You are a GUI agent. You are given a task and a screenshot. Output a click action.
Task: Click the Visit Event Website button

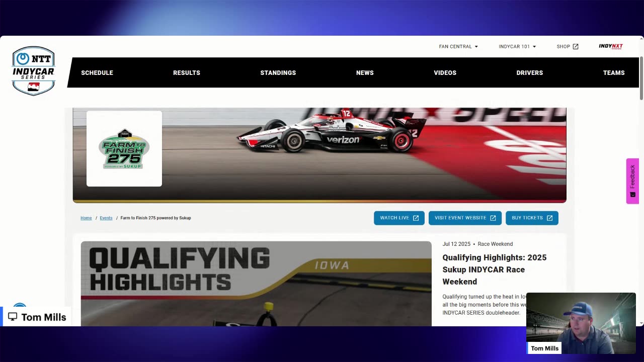pyautogui.click(x=465, y=218)
